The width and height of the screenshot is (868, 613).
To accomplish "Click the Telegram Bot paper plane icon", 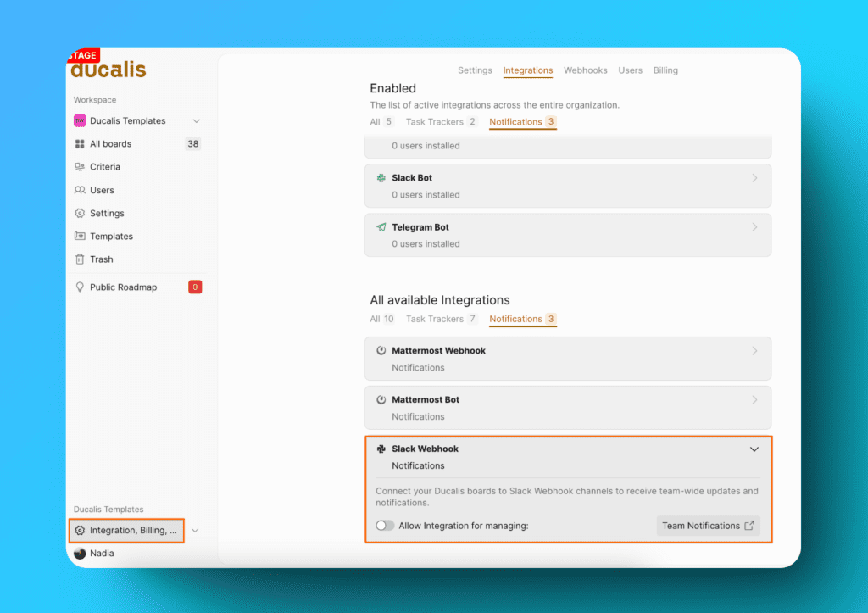I will [x=381, y=227].
